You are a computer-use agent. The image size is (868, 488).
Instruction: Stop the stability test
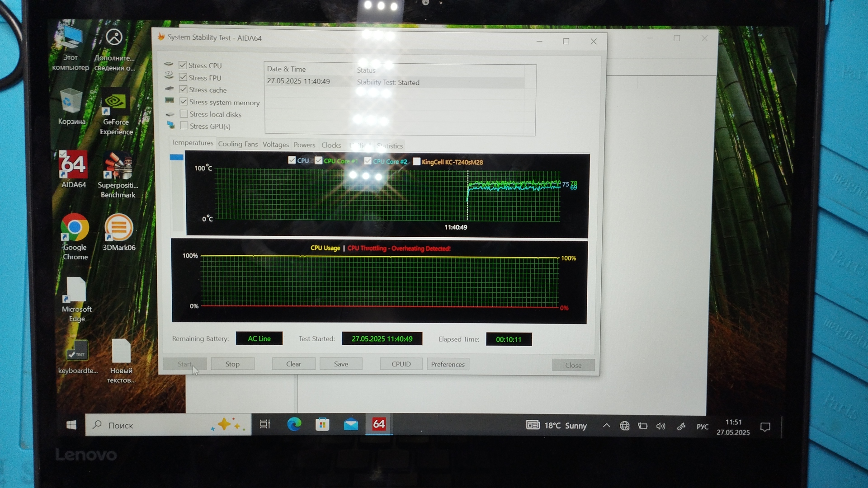pos(232,364)
